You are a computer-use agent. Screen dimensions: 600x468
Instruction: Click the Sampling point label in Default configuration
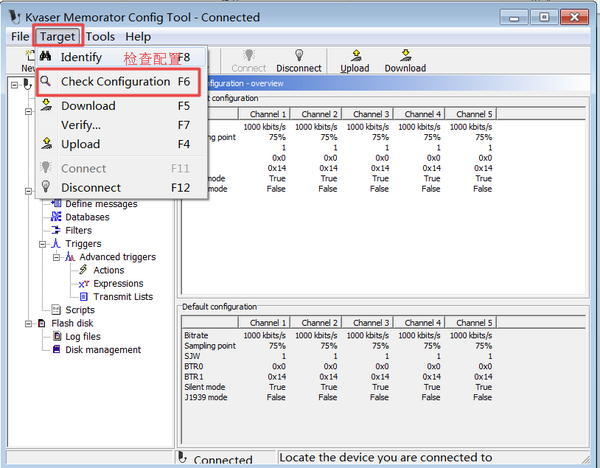click(x=210, y=346)
